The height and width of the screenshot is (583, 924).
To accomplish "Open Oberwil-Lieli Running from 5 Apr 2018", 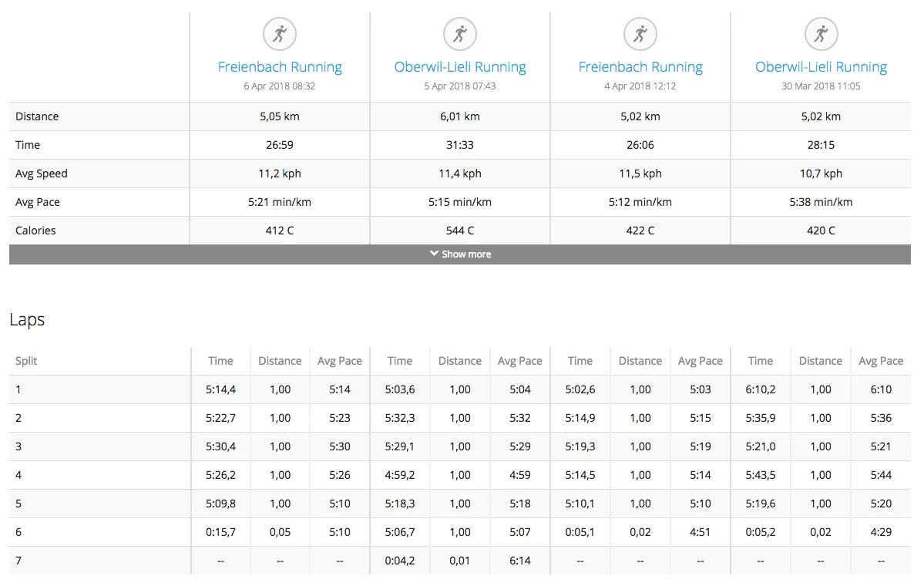I will coord(460,67).
